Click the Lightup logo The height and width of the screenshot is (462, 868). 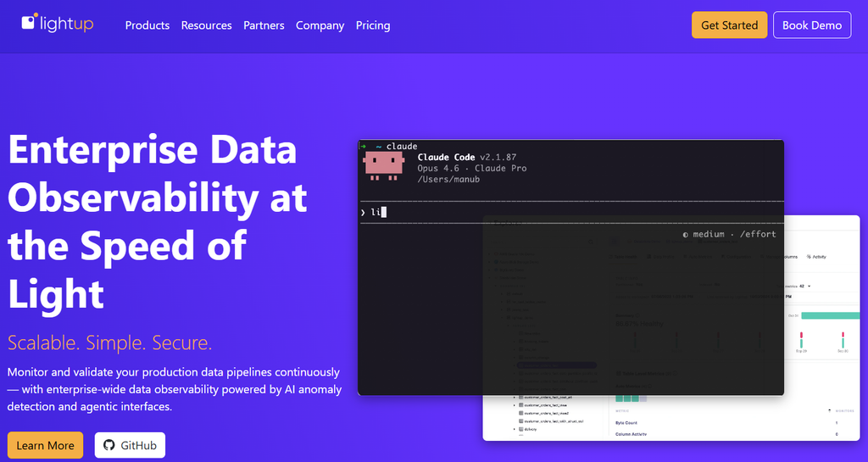click(58, 23)
